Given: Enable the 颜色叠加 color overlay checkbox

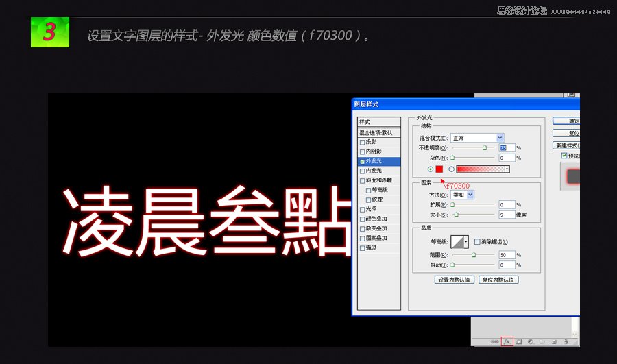Looking at the screenshot, I should click(x=363, y=219).
